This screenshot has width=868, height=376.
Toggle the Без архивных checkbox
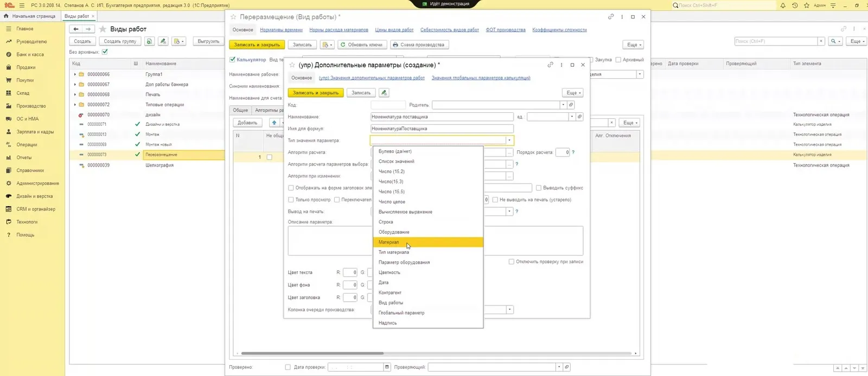[x=105, y=52]
